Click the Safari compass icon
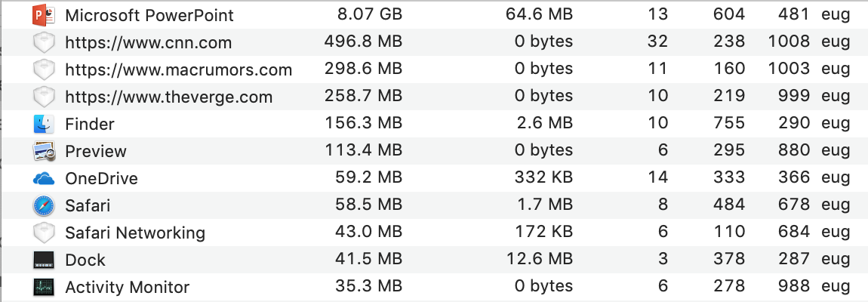The image size is (868, 302). pos(44,205)
